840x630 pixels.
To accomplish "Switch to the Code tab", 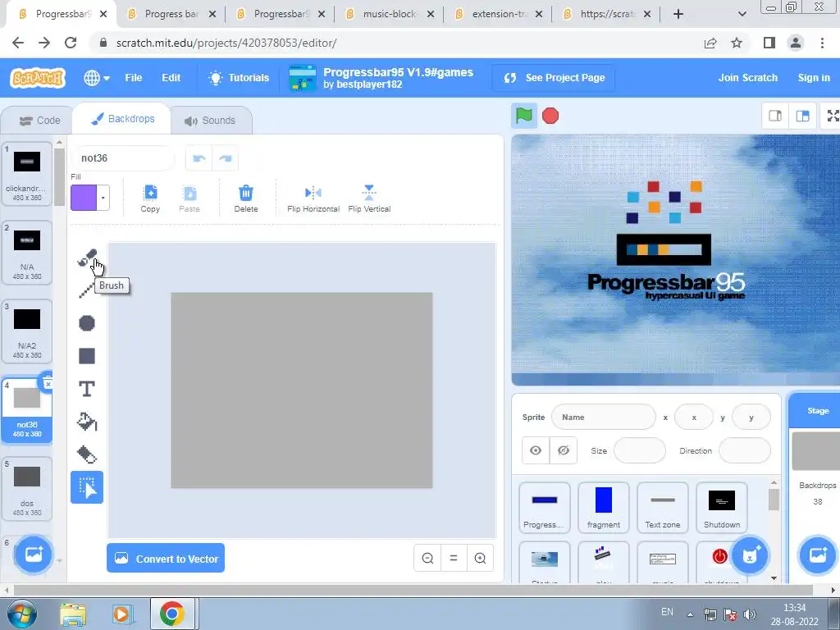I will pos(39,121).
